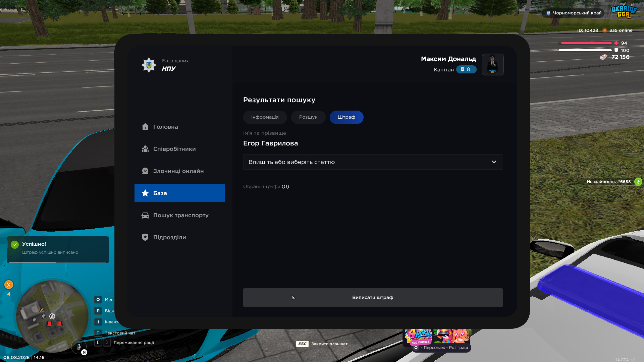Click the Ukraine GTA logo
The image size is (644, 362).
[x=624, y=12]
